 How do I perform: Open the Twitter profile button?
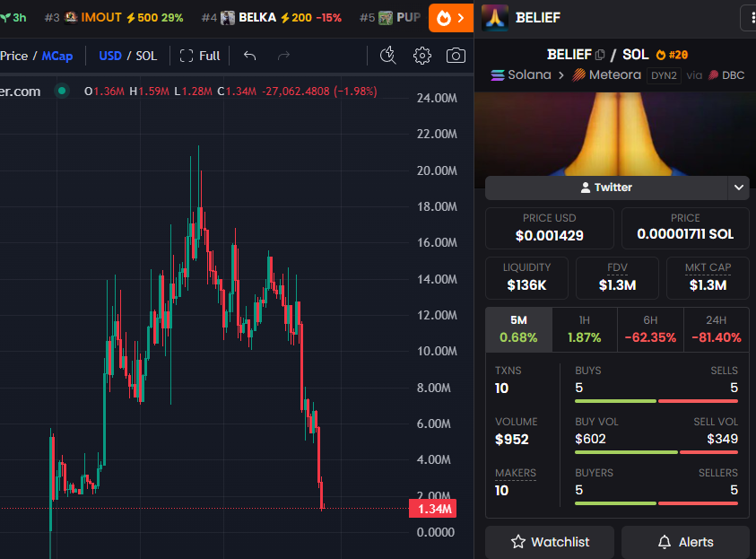click(x=606, y=188)
